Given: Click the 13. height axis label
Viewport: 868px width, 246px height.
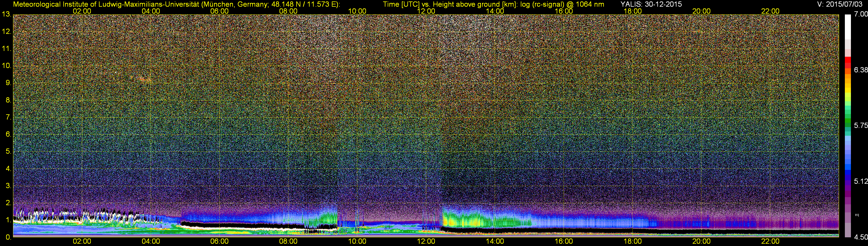Looking at the screenshot, I should click(7, 14).
